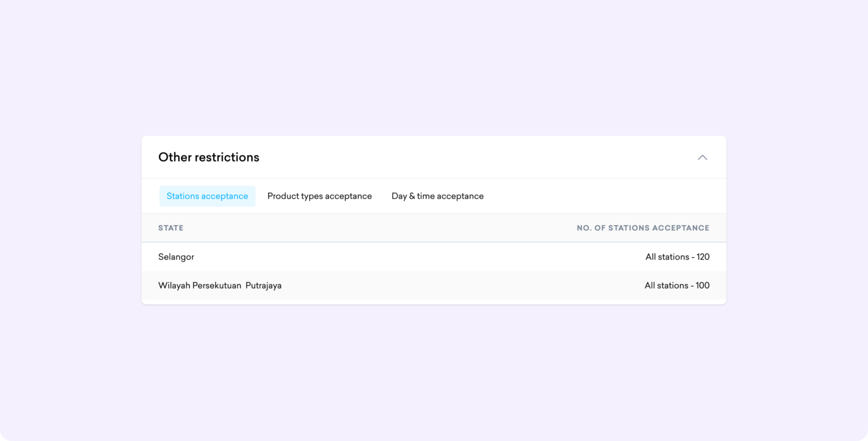Select the Day & time acceptance tab
Viewport: 868px width, 441px height.
click(437, 196)
